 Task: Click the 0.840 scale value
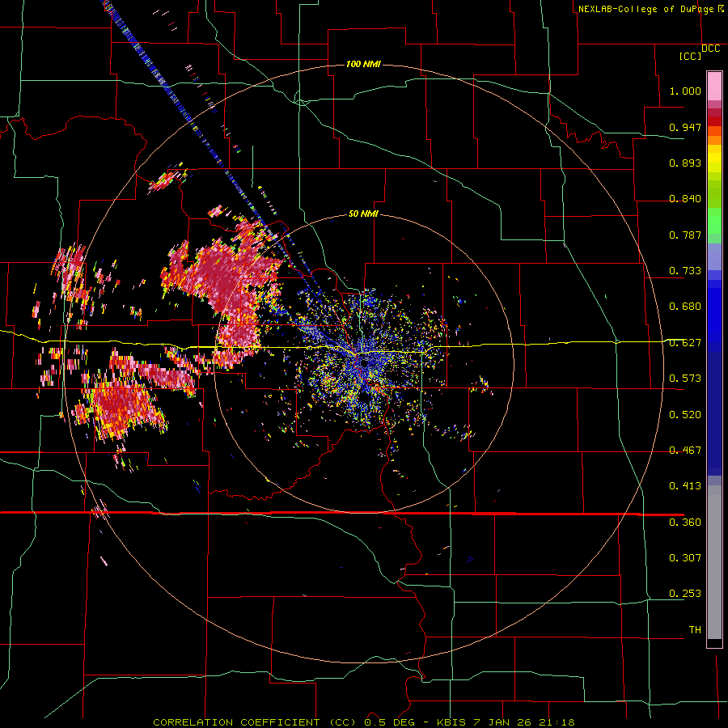click(x=685, y=199)
